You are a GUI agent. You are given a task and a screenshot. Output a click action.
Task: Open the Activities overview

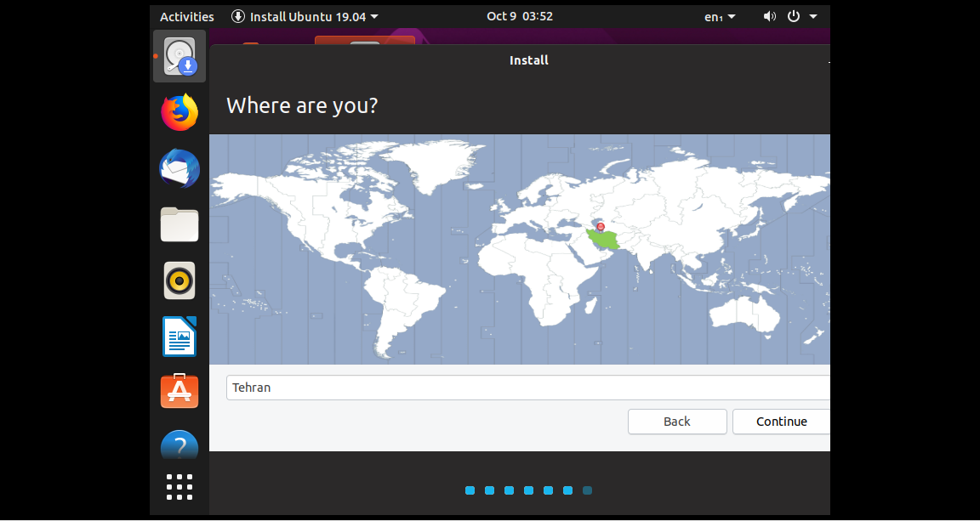click(x=187, y=16)
